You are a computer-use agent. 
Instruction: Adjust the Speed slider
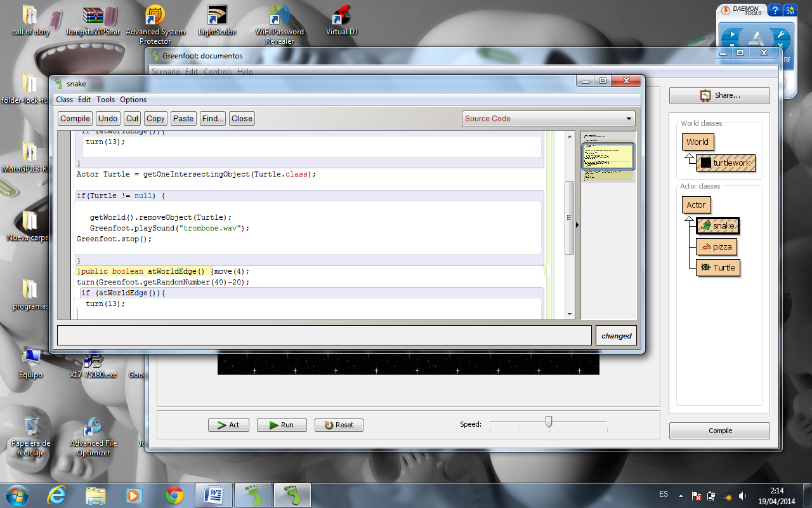click(548, 421)
